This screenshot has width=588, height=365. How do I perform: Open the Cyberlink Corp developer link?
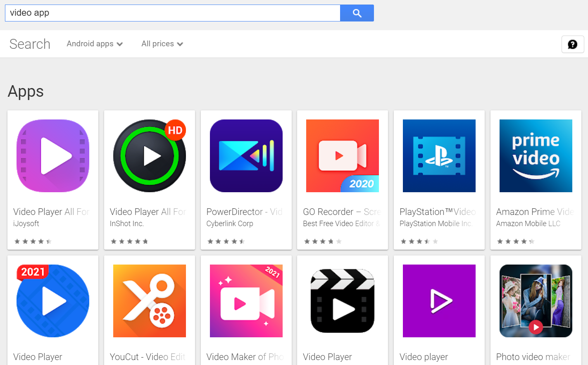click(x=230, y=224)
